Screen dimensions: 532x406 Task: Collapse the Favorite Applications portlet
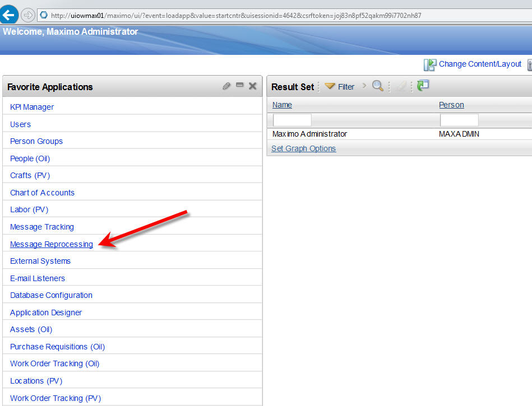[239, 86]
